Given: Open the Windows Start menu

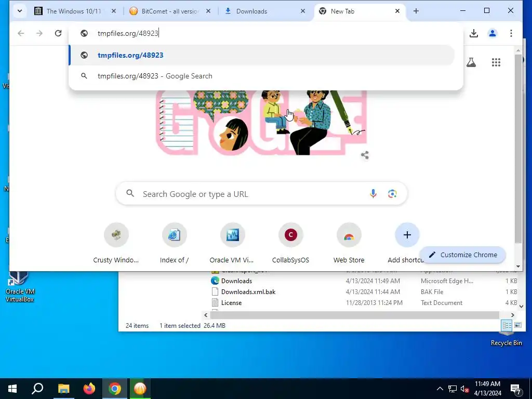Looking at the screenshot, I should pos(12,389).
